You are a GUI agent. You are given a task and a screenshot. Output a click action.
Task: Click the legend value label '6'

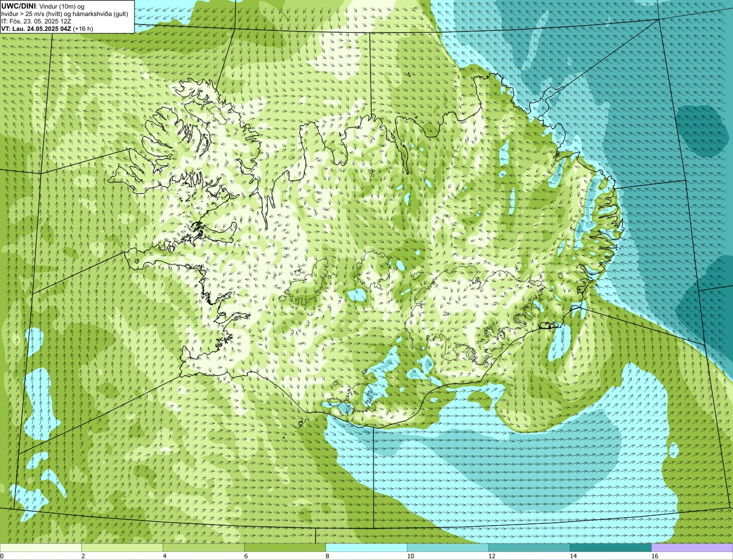click(x=246, y=556)
